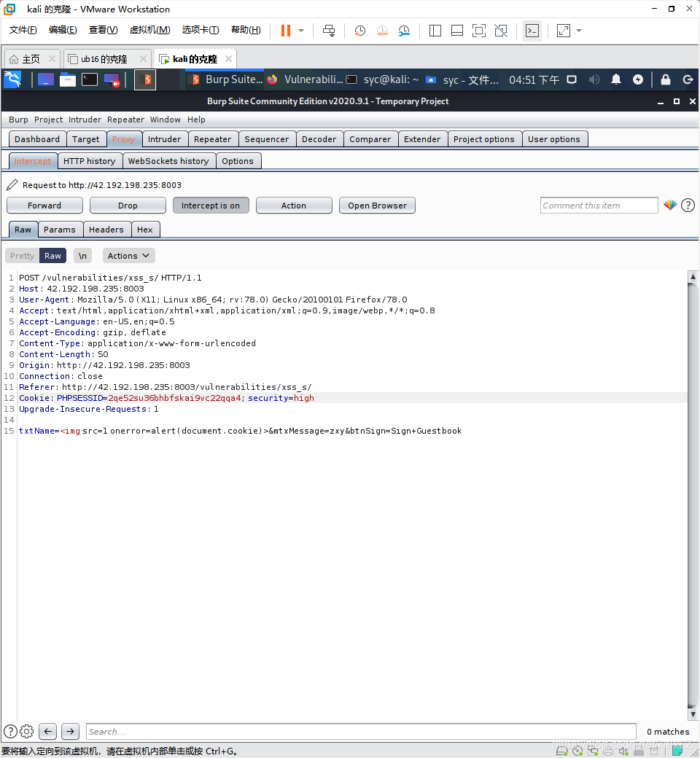Switch to the Hex request tab
The image size is (700, 758).
tap(144, 230)
